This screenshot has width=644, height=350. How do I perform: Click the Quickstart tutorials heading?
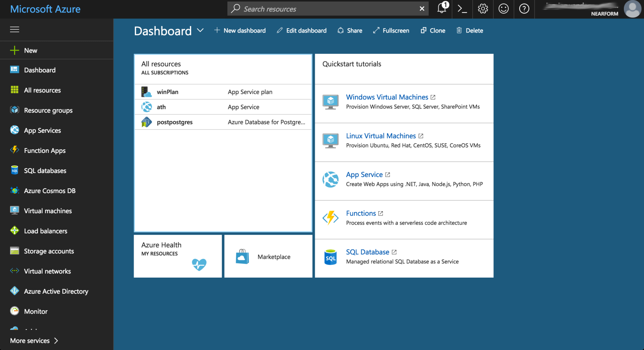tap(352, 64)
